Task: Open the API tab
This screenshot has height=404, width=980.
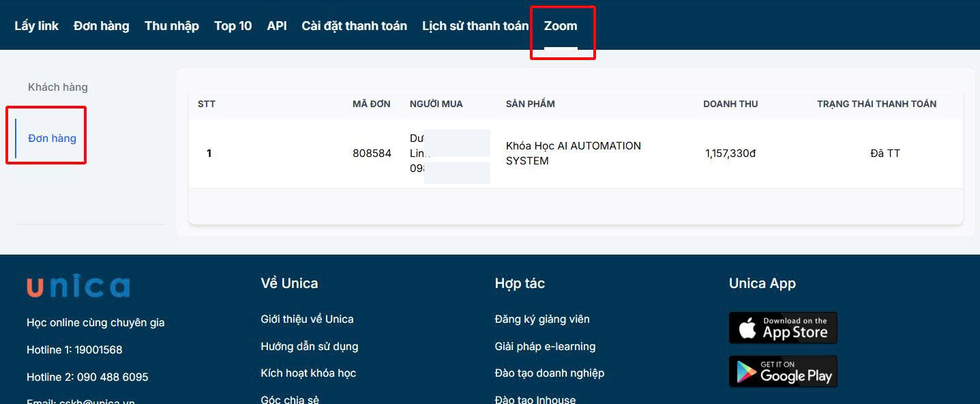Action: pos(276,26)
